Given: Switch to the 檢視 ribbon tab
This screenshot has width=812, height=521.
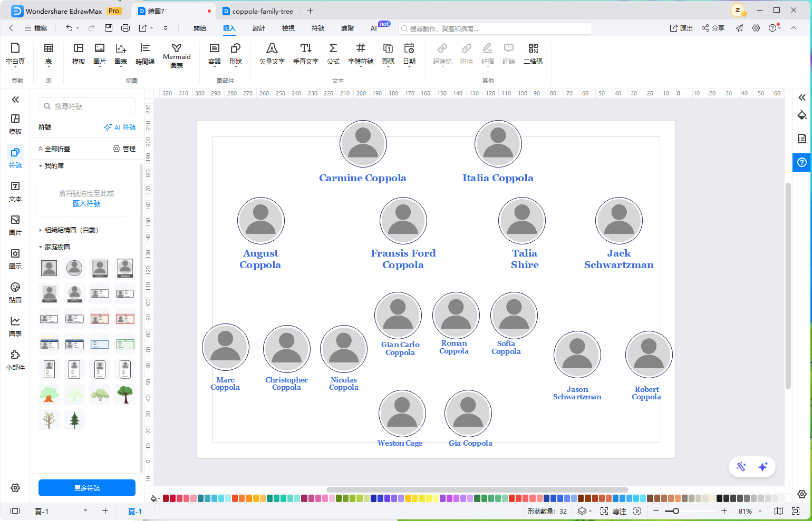Looking at the screenshot, I should [x=288, y=28].
